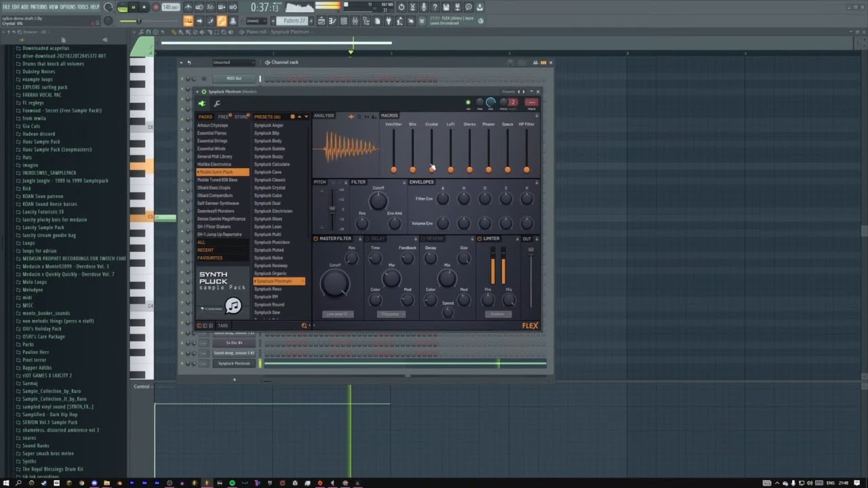Toggle the FLEX ON indicator light

(x=468, y=102)
